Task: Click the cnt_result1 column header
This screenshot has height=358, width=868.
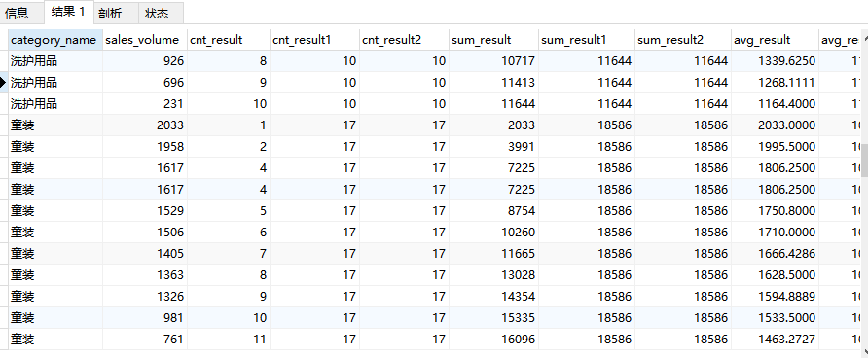Action: click(x=314, y=40)
